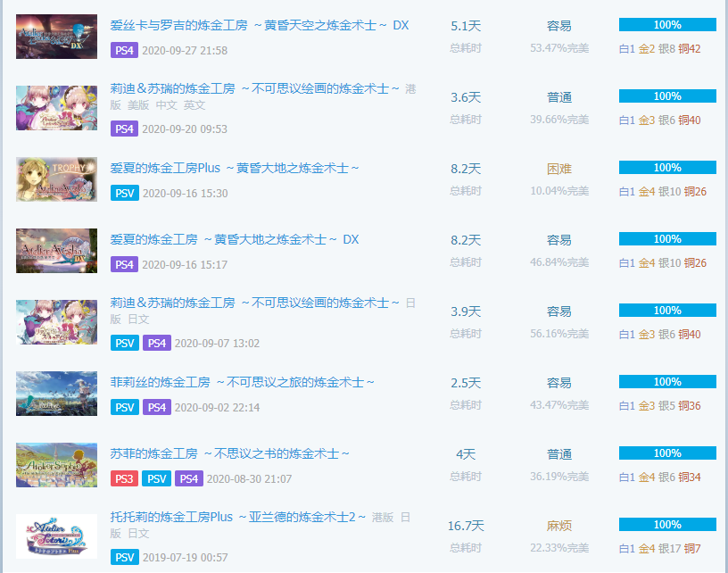Click progress bar in 3.6天 row
Image resolution: width=728 pixels, height=573 pixels.
point(667,96)
